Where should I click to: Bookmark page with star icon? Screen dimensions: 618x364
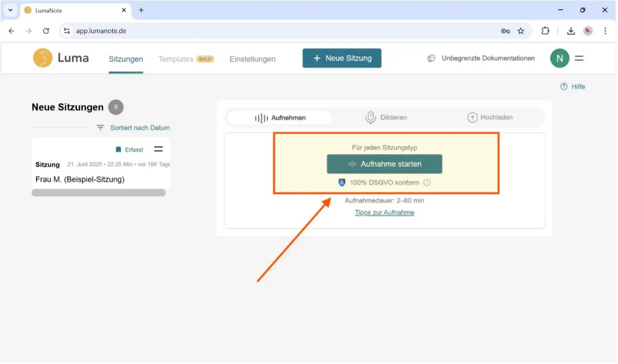(521, 31)
